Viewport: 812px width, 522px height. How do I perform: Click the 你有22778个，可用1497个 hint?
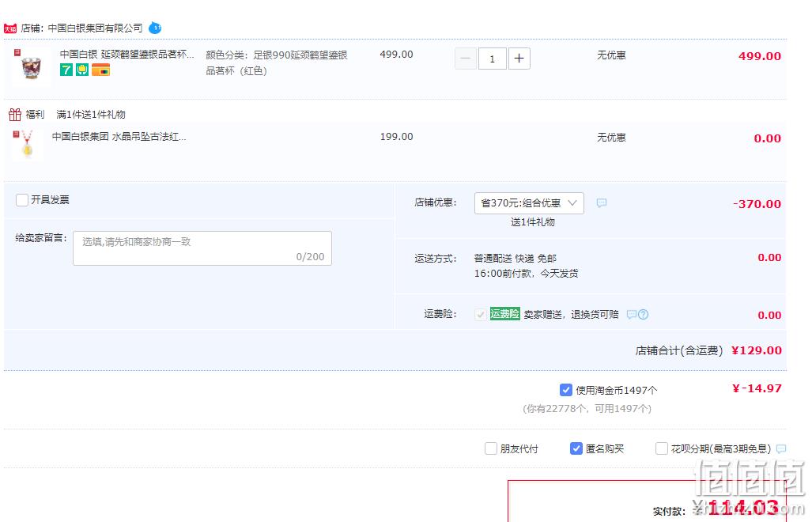click(x=587, y=409)
